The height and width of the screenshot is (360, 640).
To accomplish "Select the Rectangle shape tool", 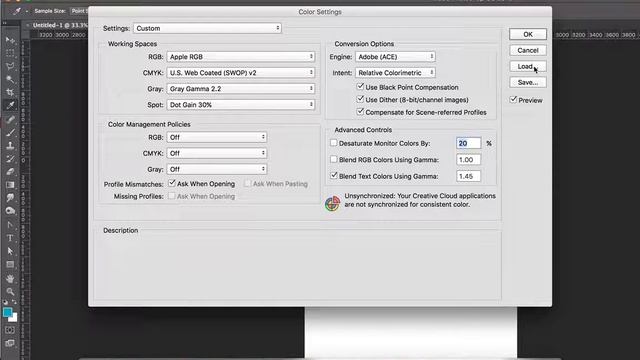I will point(10,264).
